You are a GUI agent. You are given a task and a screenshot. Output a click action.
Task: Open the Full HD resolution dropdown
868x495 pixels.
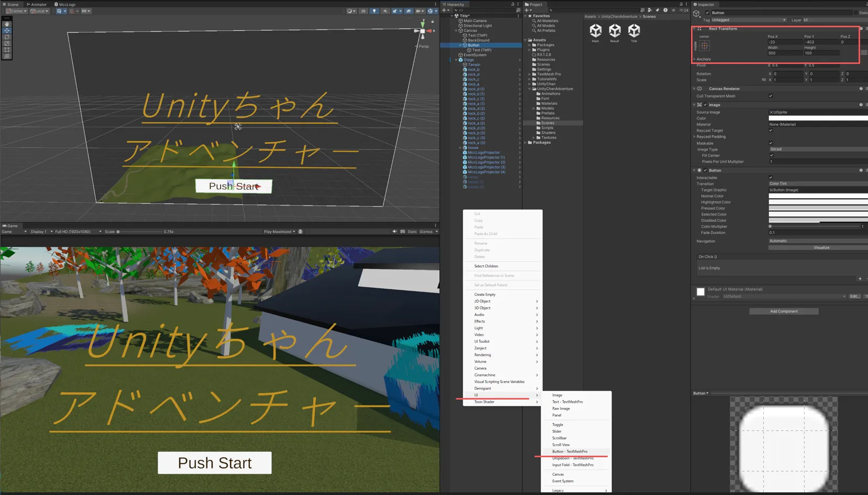(x=78, y=231)
